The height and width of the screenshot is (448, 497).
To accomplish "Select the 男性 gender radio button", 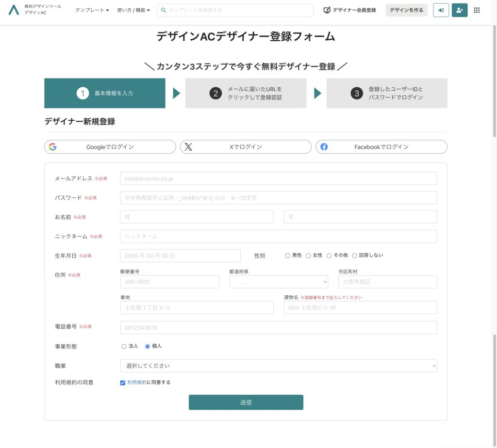I will [288, 256].
